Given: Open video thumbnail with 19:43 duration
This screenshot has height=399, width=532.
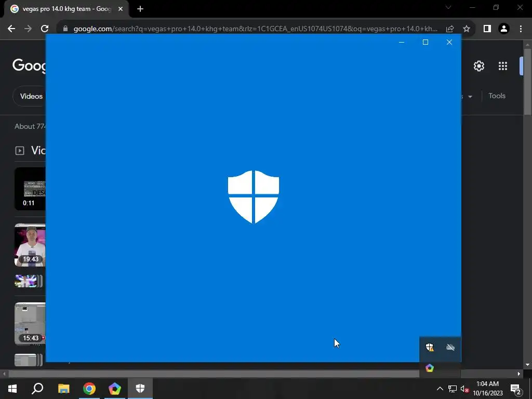Looking at the screenshot, I should pyautogui.click(x=30, y=245).
